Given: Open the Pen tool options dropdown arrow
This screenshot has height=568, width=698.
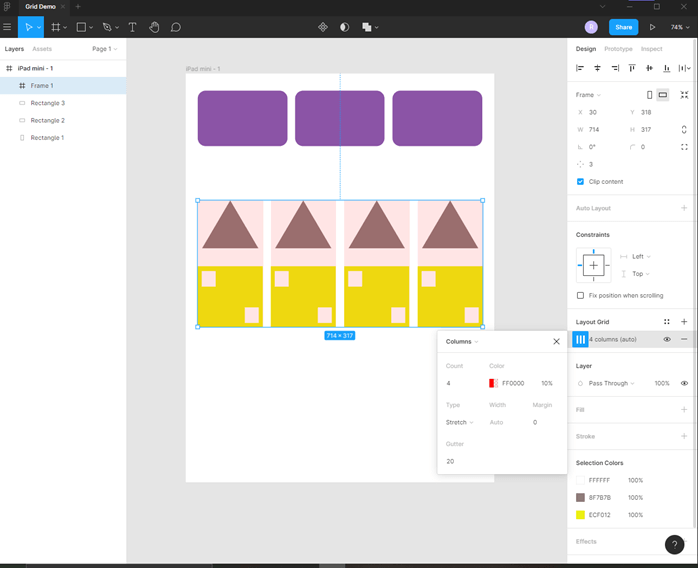Looking at the screenshot, I should pyautogui.click(x=117, y=28).
